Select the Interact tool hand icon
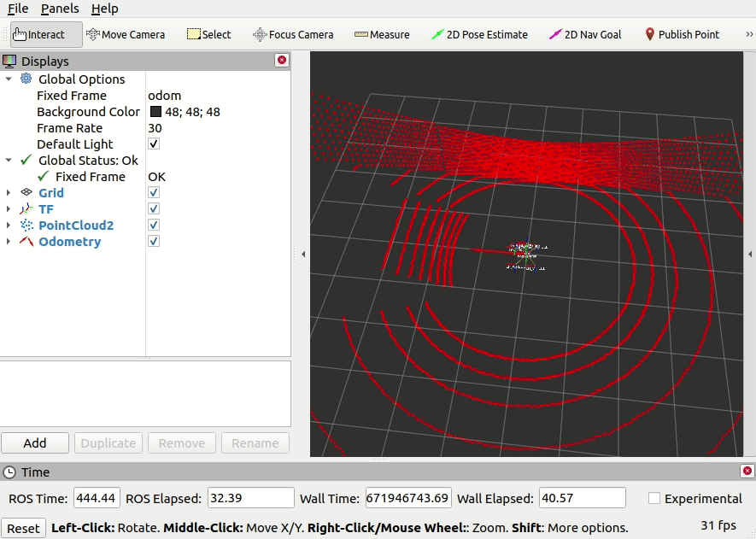The image size is (756, 539). pos(20,34)
